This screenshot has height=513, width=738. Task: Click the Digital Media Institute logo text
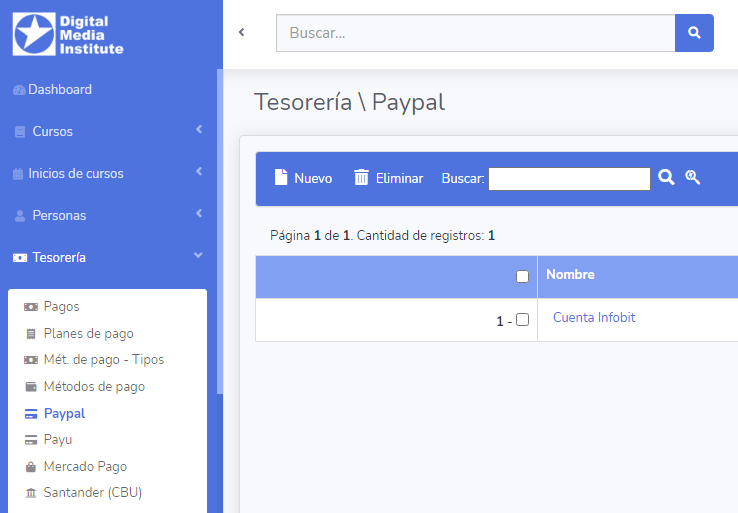91,35
